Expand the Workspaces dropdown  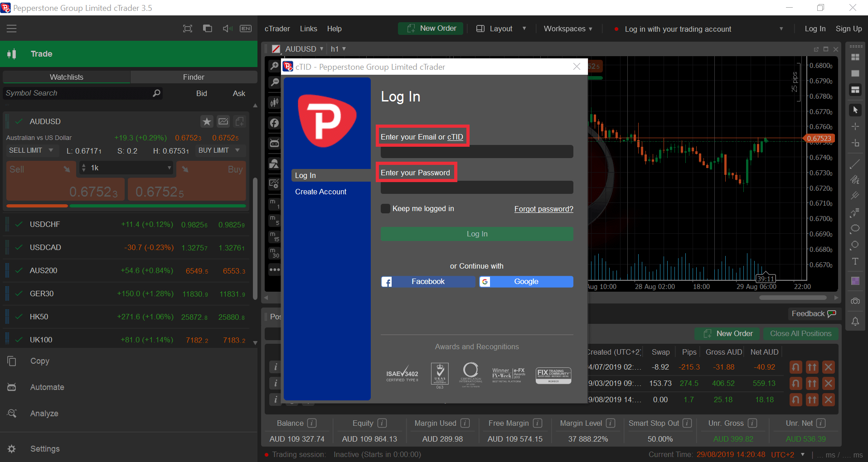click(x=568, y=29)
